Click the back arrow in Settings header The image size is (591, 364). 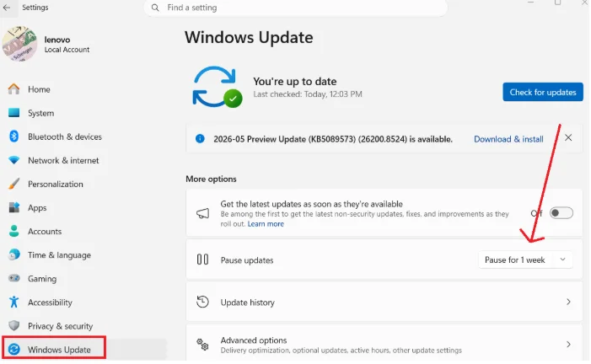coord(7,7)
